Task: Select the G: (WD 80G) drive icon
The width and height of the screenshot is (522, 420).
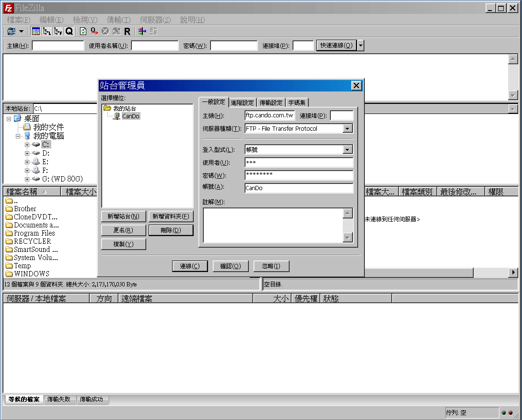Action: click(x=36, y=179)
